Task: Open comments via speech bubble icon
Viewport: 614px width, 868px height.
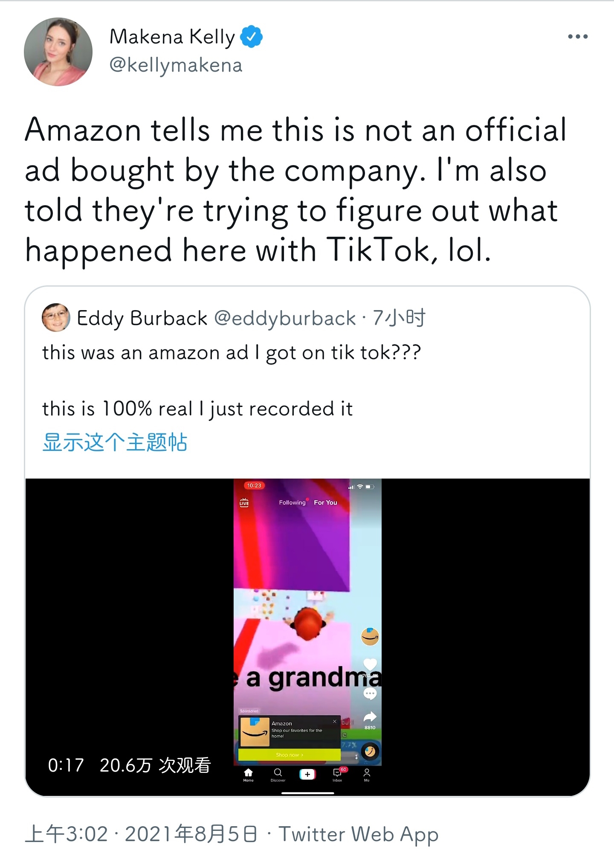Action: (x=370, y=694)
